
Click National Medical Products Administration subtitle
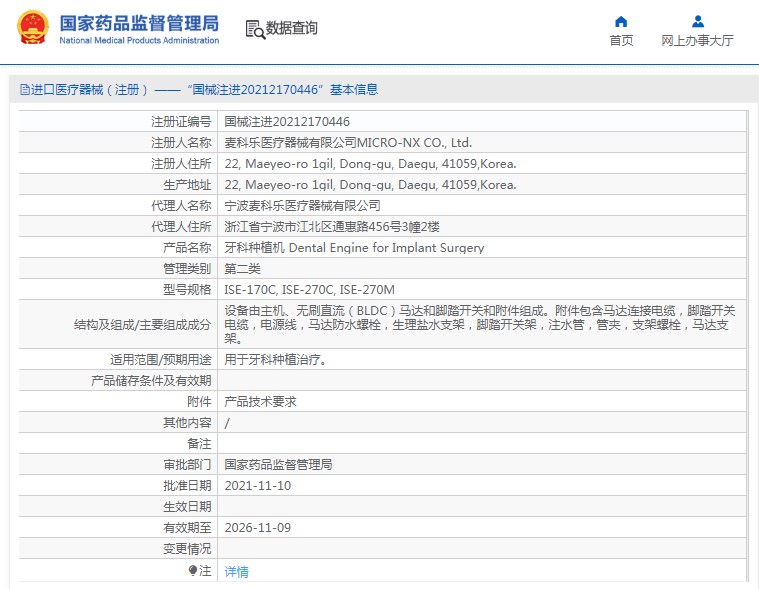point(139,41)
